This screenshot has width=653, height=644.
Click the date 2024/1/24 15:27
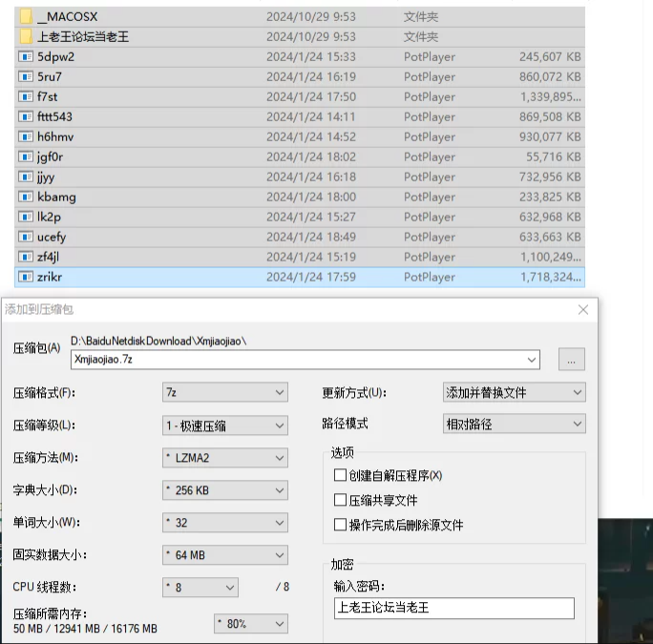pos(311,217)
